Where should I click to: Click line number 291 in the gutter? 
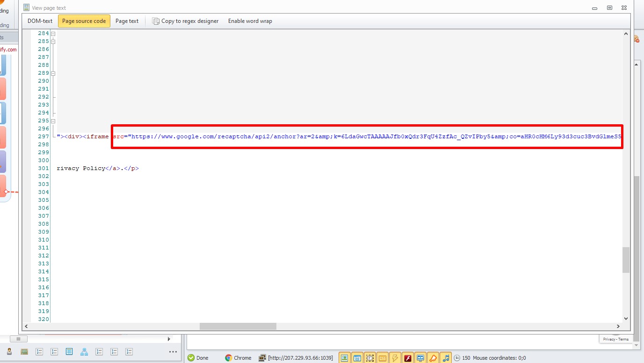click(43, 89)
